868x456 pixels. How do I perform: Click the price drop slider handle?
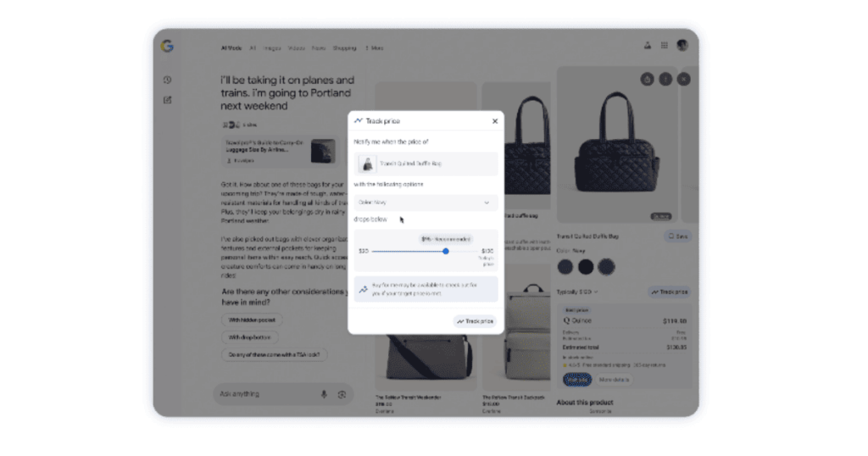pos(446,251)
